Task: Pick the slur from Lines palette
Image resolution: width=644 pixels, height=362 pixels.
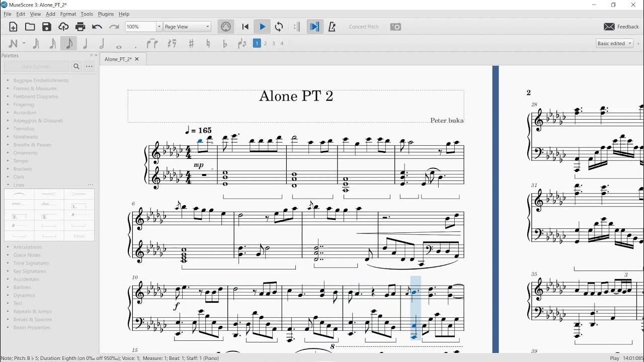Action: click(x=19, y=194)
